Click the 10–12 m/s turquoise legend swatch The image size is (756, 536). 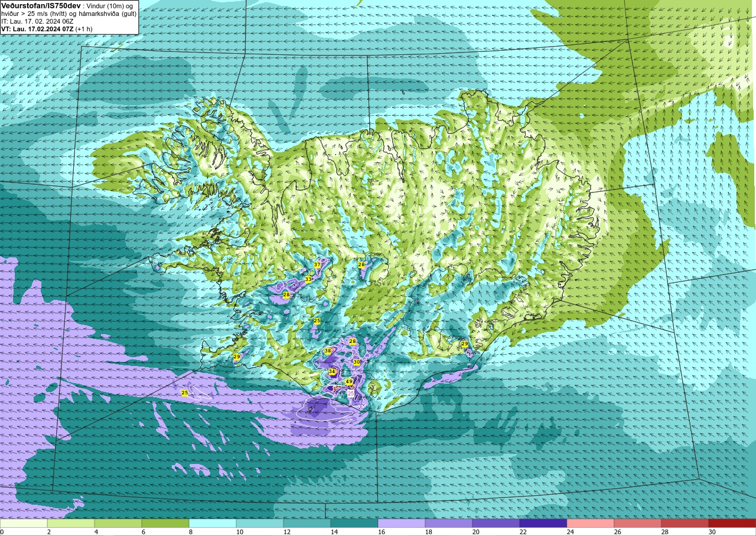pos(260,523)
